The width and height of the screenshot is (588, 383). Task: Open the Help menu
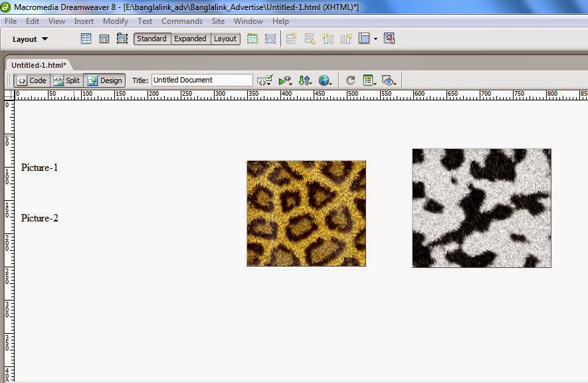click(280, 21)
